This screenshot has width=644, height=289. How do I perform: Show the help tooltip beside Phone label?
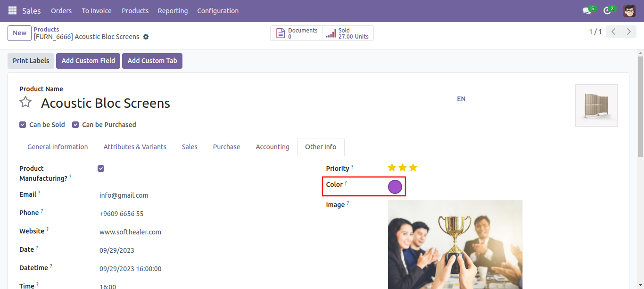tap(41, 211)
